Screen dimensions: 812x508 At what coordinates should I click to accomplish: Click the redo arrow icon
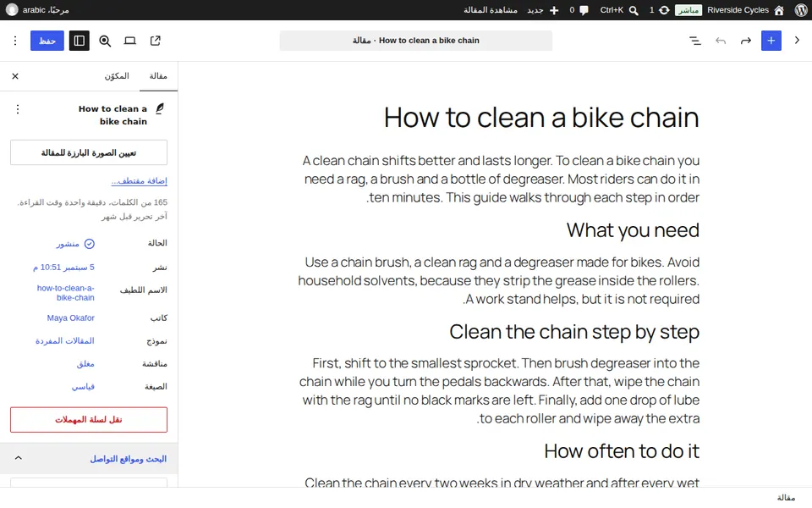tap(746, 41)
